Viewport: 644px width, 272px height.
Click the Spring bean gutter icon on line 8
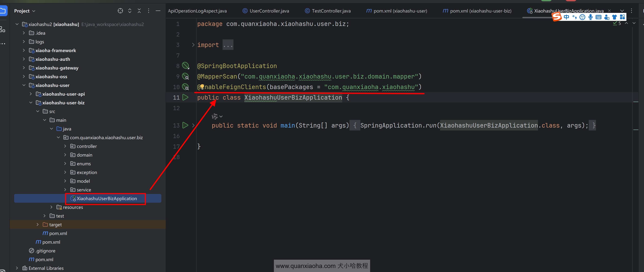click(185, 66)
